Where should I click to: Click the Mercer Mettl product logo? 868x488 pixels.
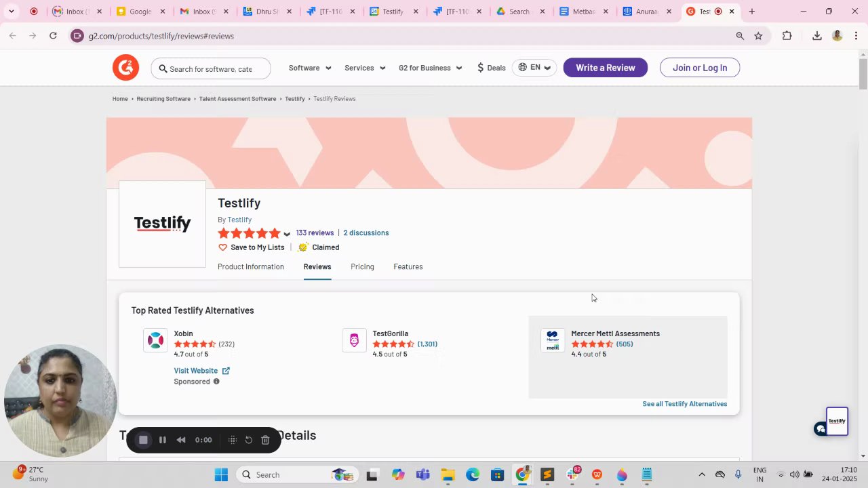coord(553,340)
